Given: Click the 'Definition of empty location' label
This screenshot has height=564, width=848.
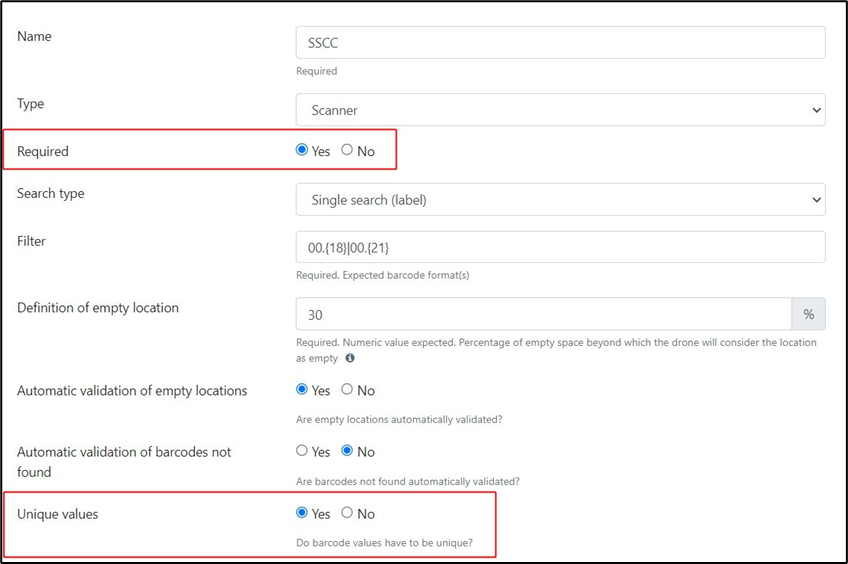Looking at the screenshot, I should coord(98,308).
